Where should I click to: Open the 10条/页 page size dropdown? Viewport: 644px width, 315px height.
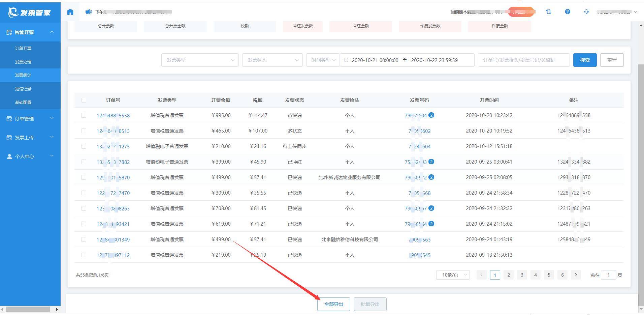[x=453, y=275]
